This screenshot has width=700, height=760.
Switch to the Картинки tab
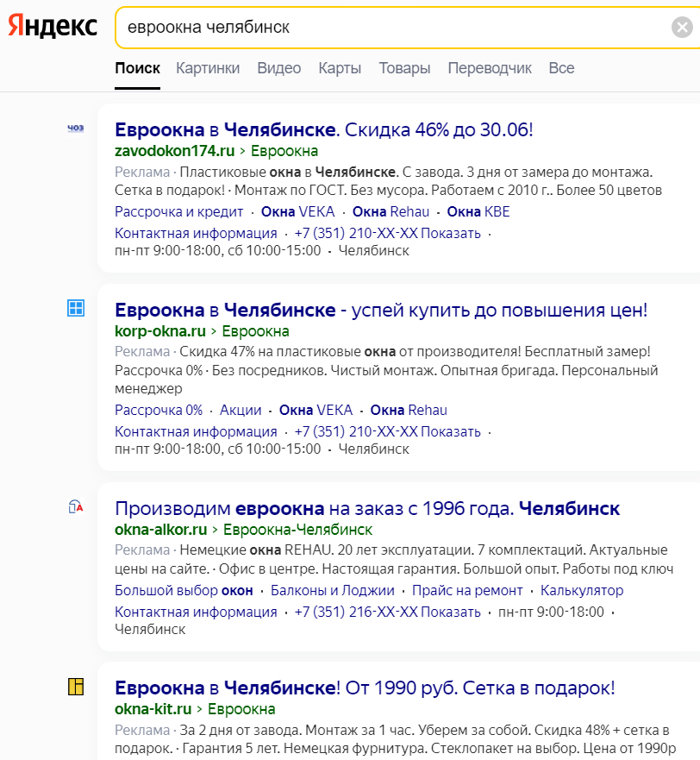(208, 68)
